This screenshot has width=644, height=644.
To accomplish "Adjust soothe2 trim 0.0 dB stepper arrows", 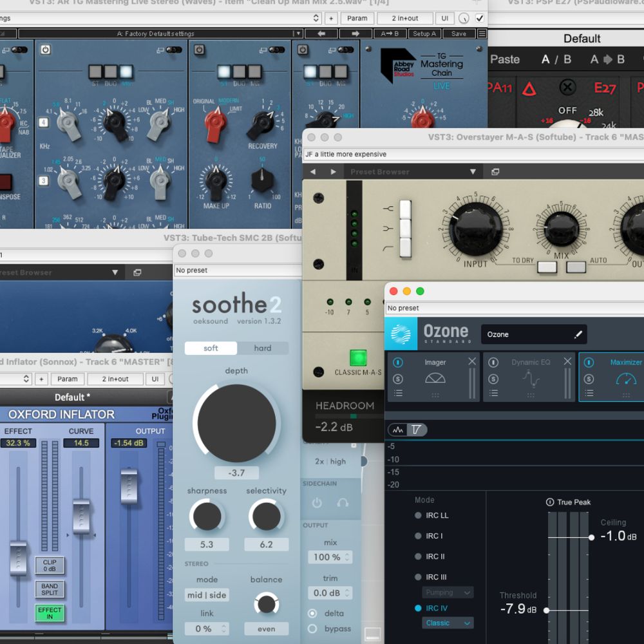I will click(x=347, y=592).
